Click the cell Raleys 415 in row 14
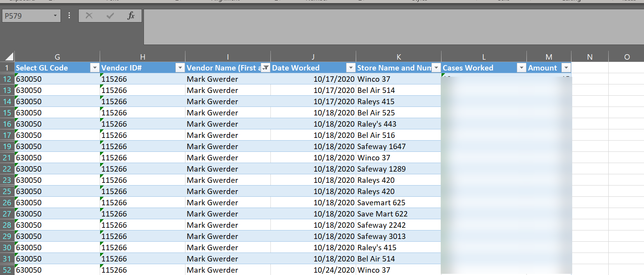Screen dimensions: 644x275 [x=398, y=101]
